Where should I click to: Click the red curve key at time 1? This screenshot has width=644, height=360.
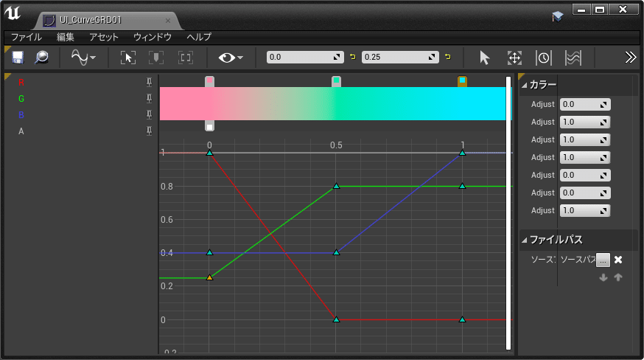462,319
